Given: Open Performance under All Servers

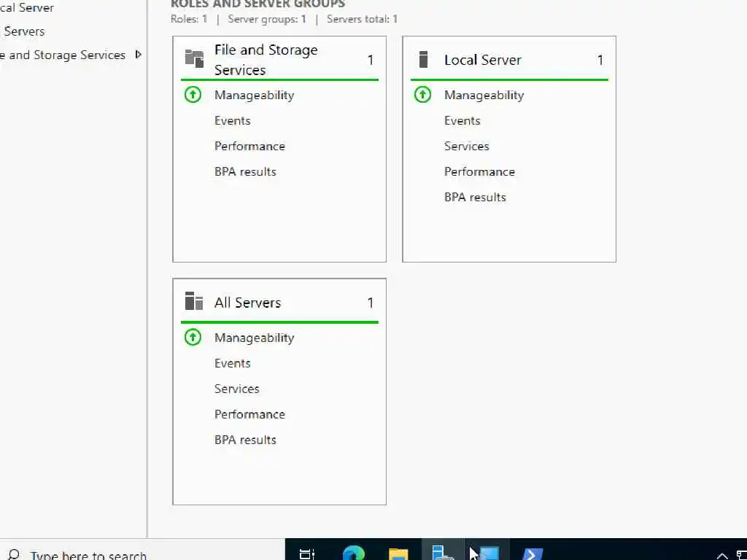Looking at the screenshot, I should click(x=249, y=414).
